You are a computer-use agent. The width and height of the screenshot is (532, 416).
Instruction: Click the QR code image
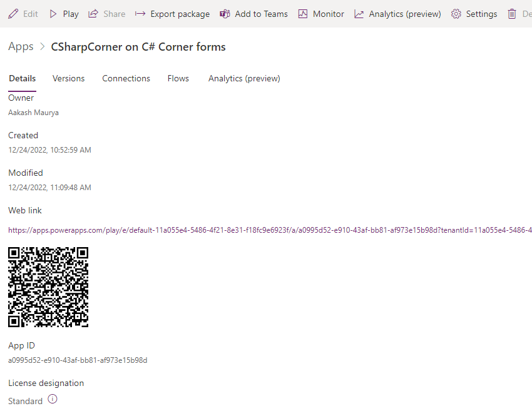point(48,287)
